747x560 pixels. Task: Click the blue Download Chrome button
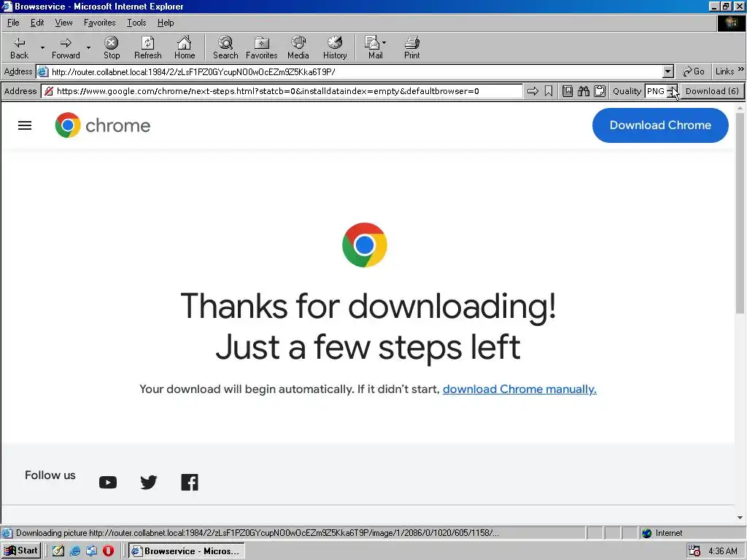660,125
